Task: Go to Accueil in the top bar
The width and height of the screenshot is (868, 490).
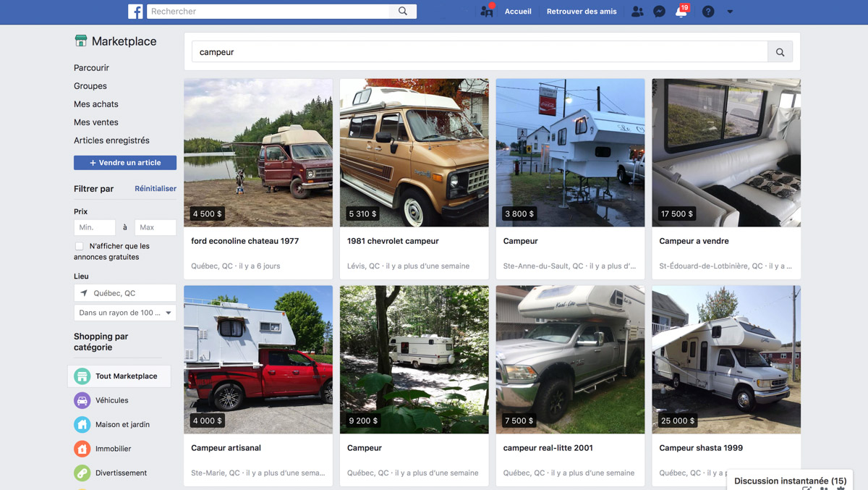Action: coord(518,12)
